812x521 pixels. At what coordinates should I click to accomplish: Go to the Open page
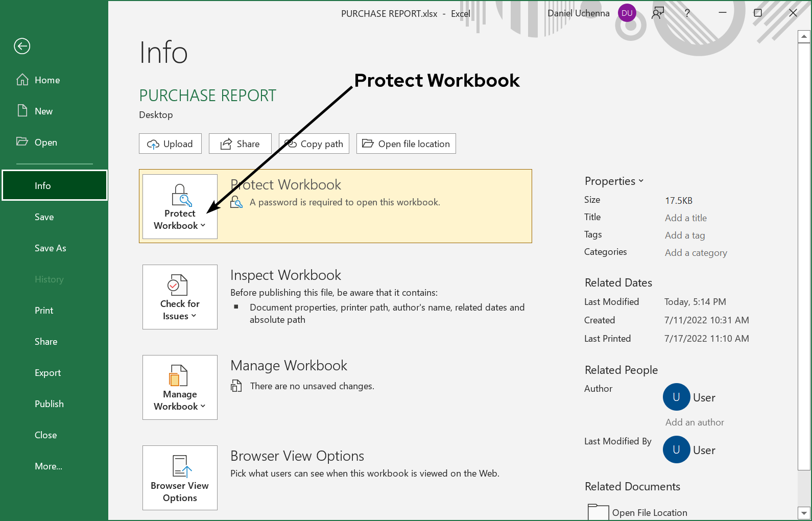[x=54, y=143]
